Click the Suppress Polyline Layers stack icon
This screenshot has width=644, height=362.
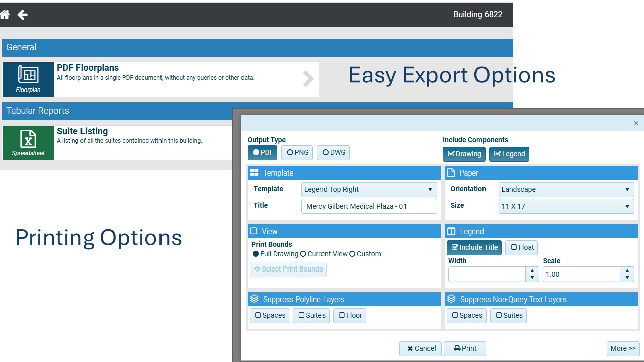coord(254,299)
